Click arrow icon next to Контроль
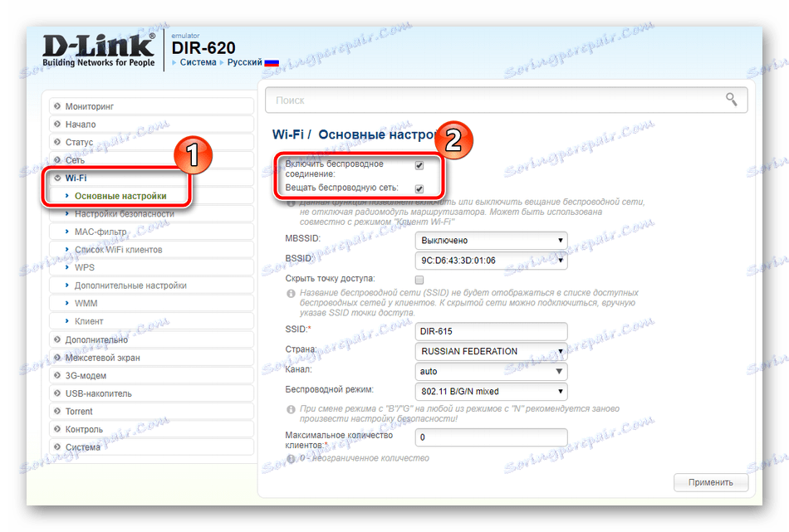The height and width of the screenshot is (532, 789). pos(57,429)
